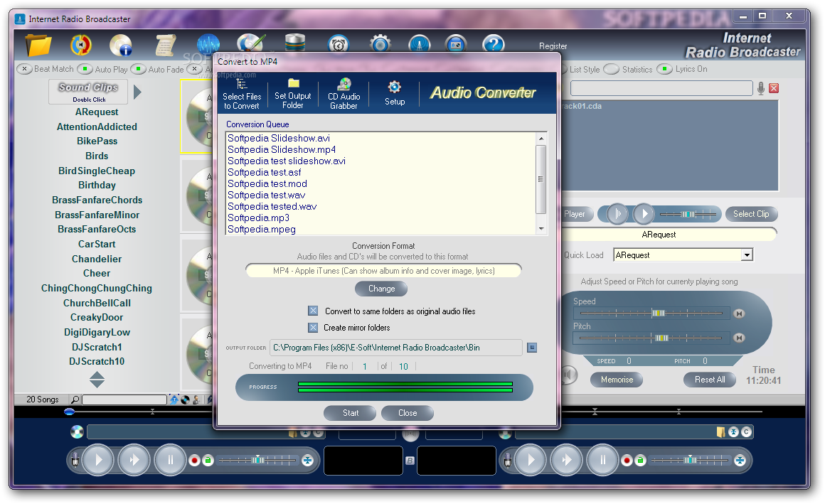
Task: Click the Sound Clips header button
Action: (x=88, y=92)
